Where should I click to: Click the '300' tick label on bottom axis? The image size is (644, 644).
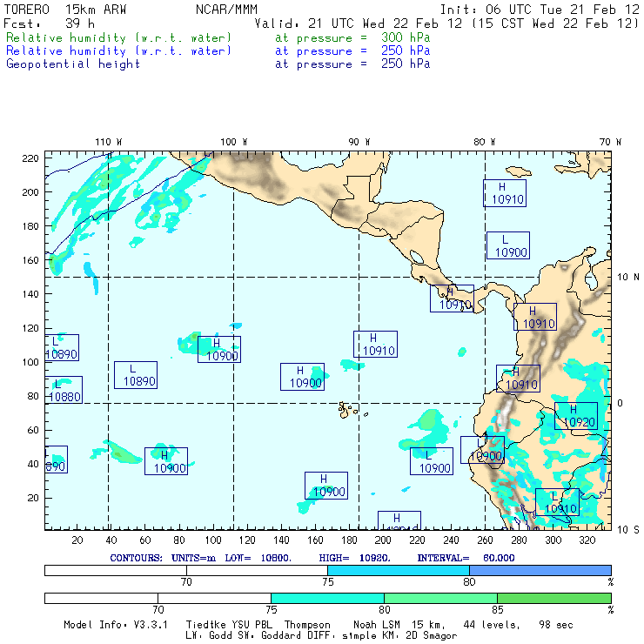(553, 540)
